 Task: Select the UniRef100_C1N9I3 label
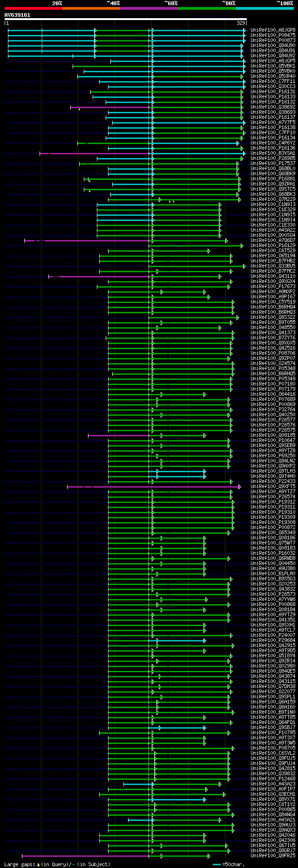[273, 204]
